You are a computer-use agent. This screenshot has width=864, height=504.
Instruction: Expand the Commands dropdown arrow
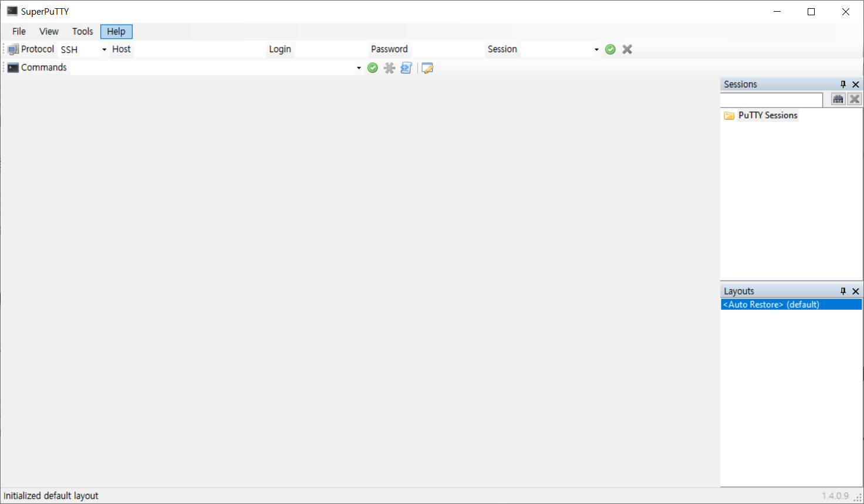tap(359, 68)
